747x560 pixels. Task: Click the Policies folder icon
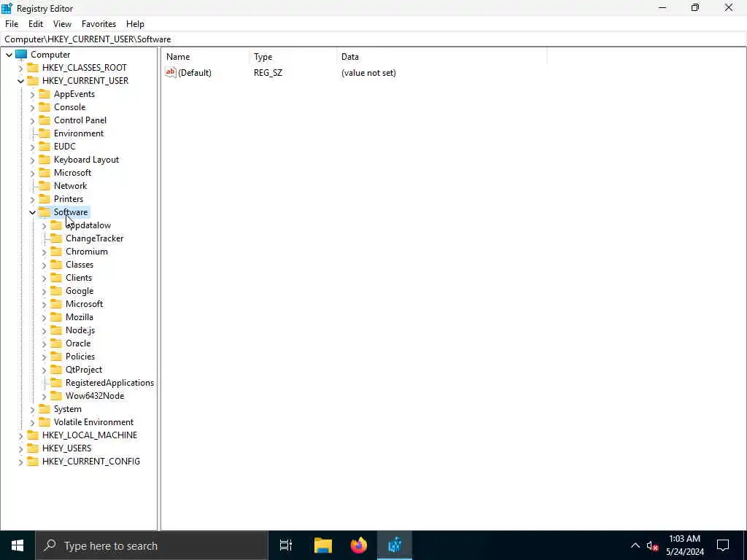(x=56, y=356)
